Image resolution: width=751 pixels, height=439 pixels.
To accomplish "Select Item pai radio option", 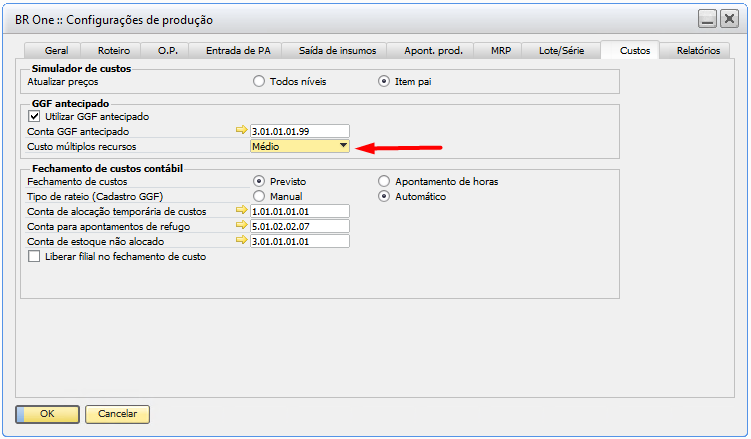I will coord(384,81).
